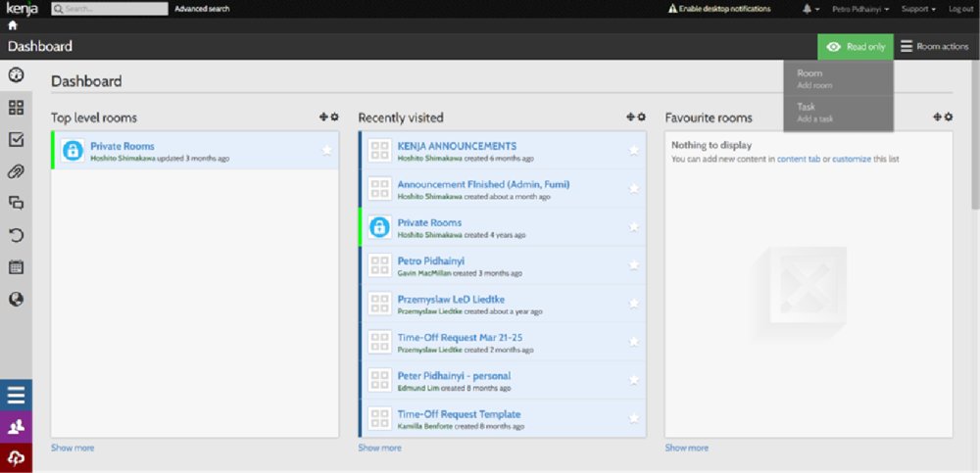Click Show more under Recently visited
Screen dimensions: 980x473
pyautogui.click(x=379, y=448)
